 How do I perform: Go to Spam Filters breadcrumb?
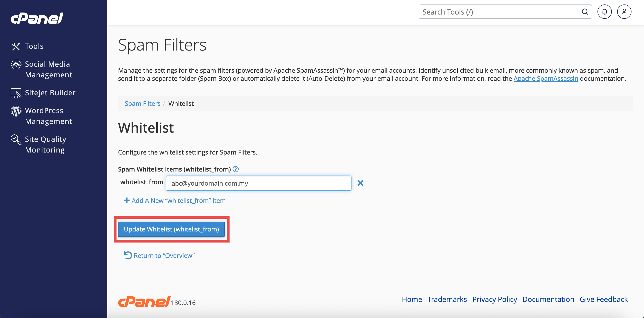click(142, 104)
